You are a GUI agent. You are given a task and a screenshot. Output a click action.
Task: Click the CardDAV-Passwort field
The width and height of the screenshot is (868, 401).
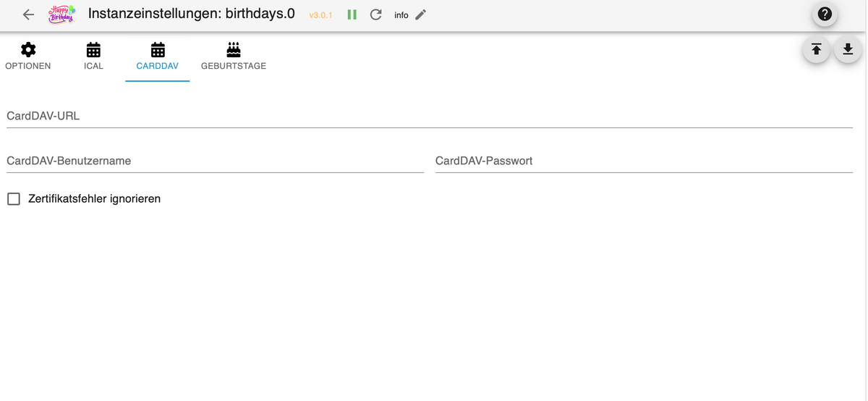click(x=644, y=161)
